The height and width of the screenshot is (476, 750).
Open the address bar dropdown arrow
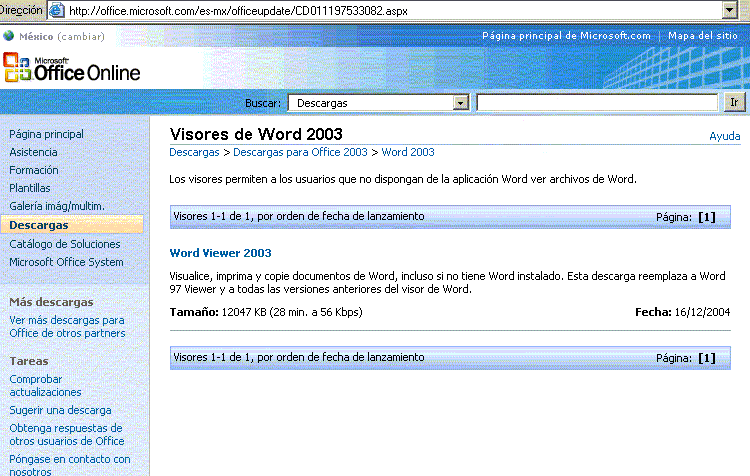click(x=730, y=10)
